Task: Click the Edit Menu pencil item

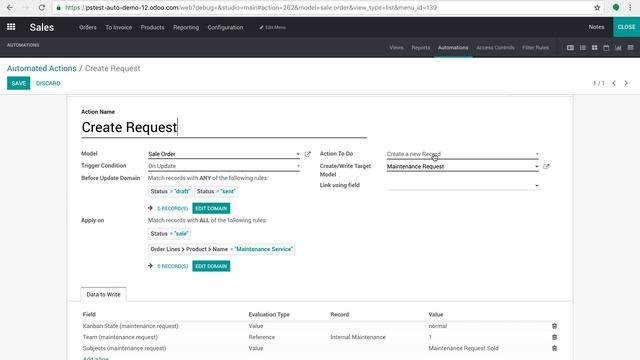Action: tap(272, 27)
